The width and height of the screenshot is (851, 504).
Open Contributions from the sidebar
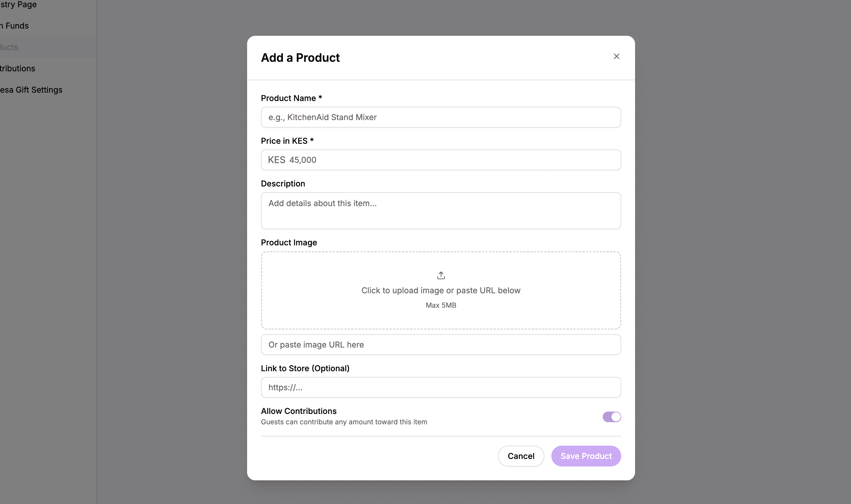point(17,68)
